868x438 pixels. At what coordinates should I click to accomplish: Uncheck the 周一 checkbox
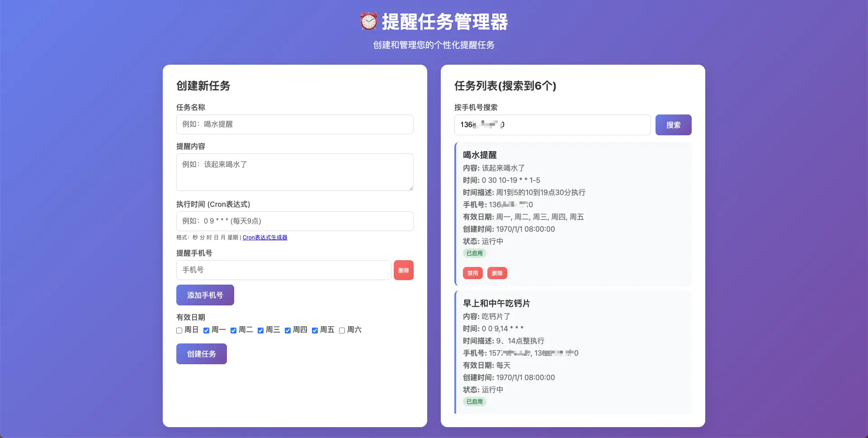207,330
